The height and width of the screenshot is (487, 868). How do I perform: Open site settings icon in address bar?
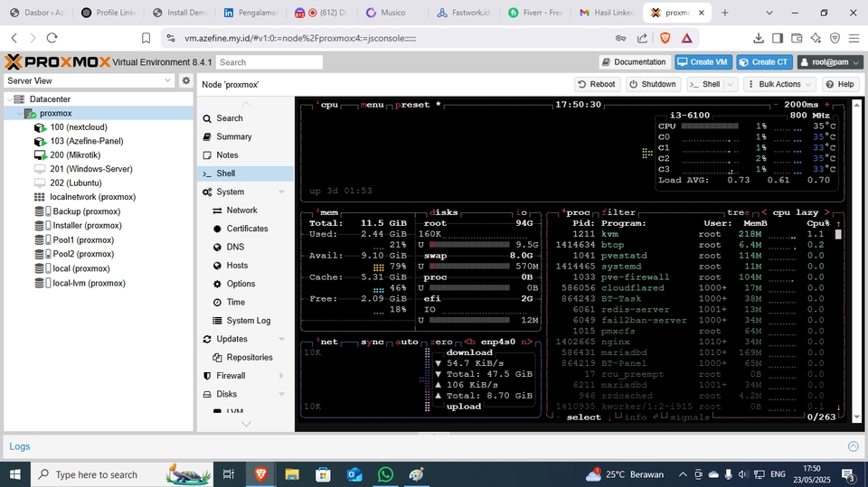[x=171, y=38]
